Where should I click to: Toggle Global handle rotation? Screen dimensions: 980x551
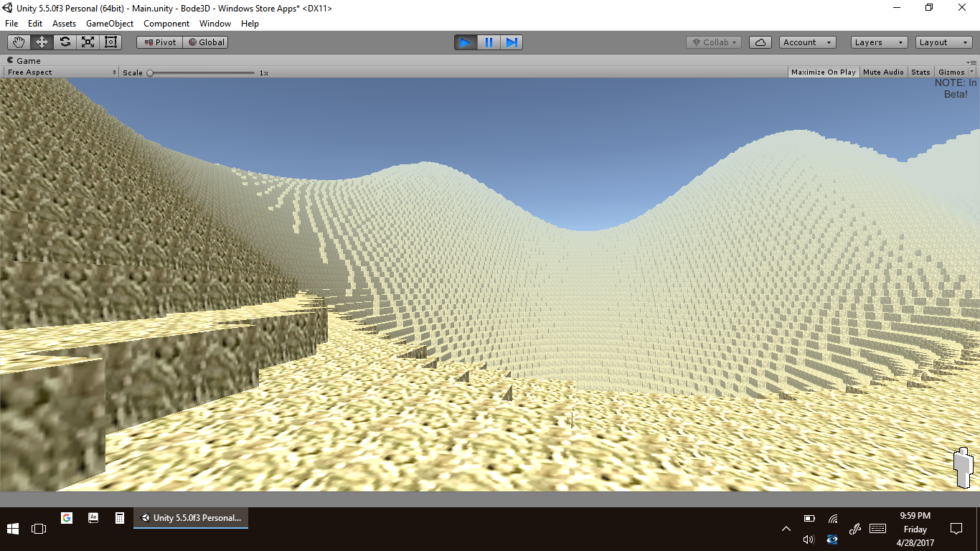tap(206, 42)
